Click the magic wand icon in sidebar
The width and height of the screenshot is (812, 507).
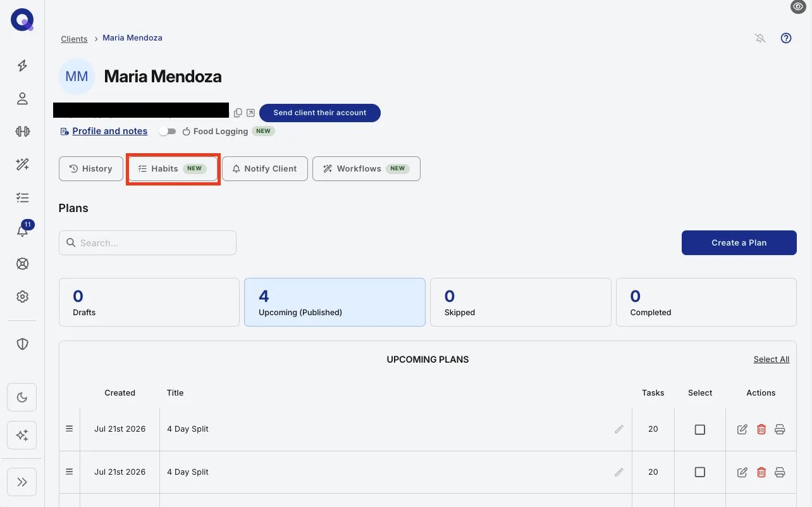coord(22,165)
